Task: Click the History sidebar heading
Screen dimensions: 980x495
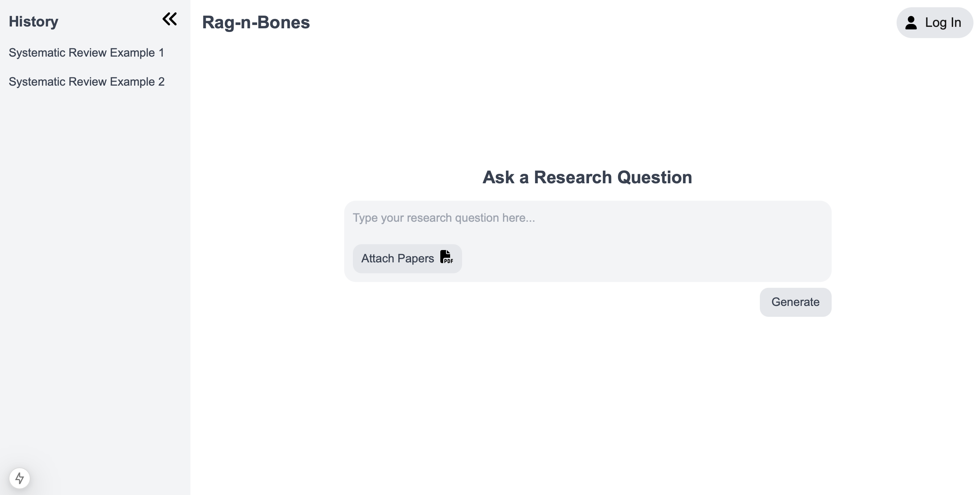Action: pyautogui.click(x=33, y=22)
